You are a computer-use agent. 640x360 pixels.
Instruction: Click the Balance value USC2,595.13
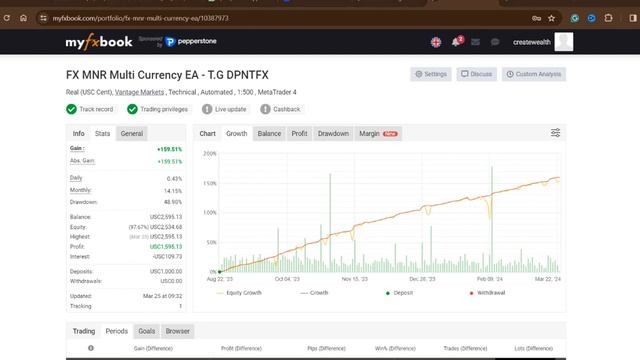tap(166, 217)
